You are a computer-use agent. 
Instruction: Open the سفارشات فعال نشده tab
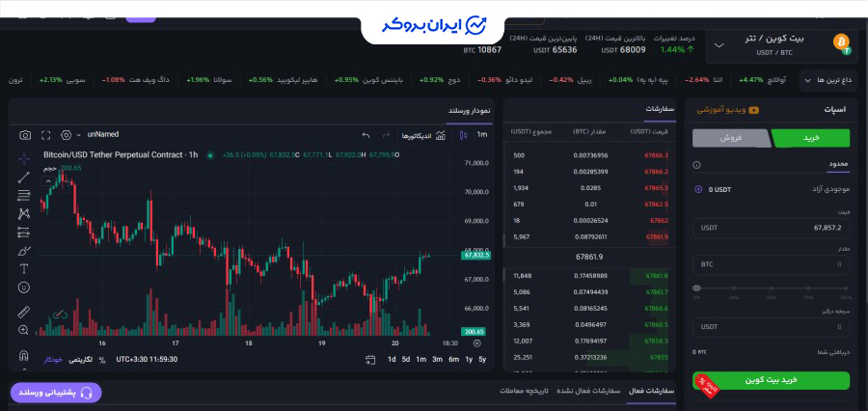[x=586, y=391]
